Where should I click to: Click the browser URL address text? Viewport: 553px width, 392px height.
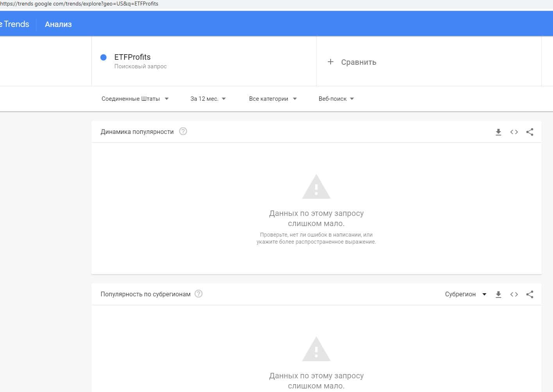79,4
